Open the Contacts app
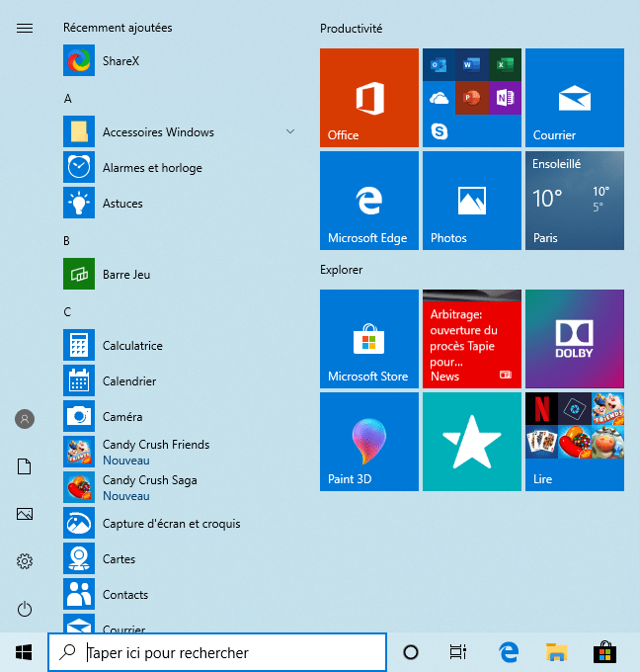The height and width of the screenshot is (672, 640). coord(180,594)
